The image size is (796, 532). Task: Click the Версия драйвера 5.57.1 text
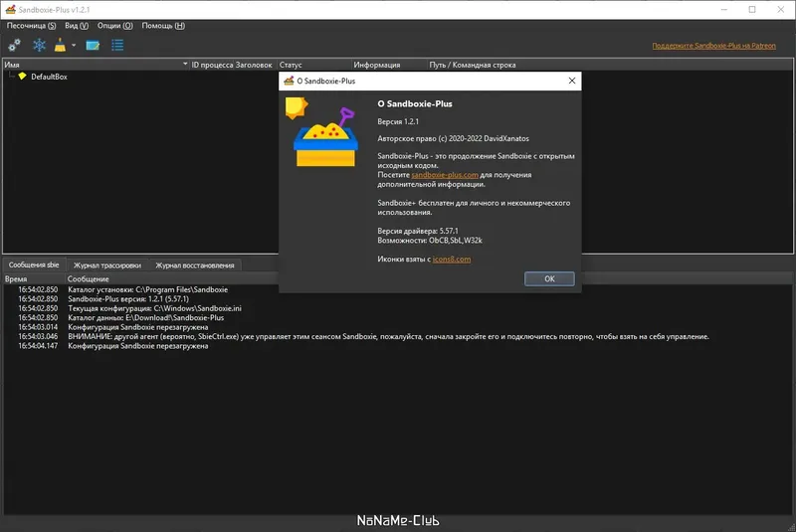[x=417, y=231]
